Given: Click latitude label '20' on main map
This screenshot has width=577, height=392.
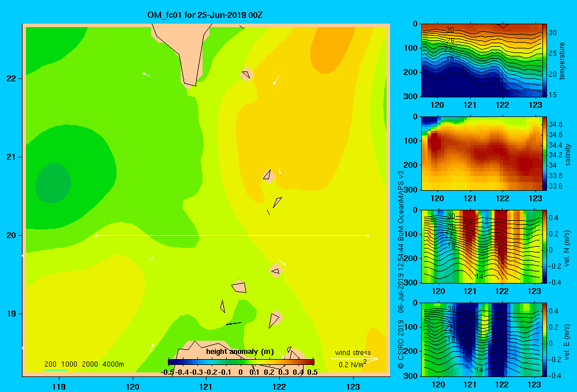Looking at the screenshot, I should pos(12,235).
